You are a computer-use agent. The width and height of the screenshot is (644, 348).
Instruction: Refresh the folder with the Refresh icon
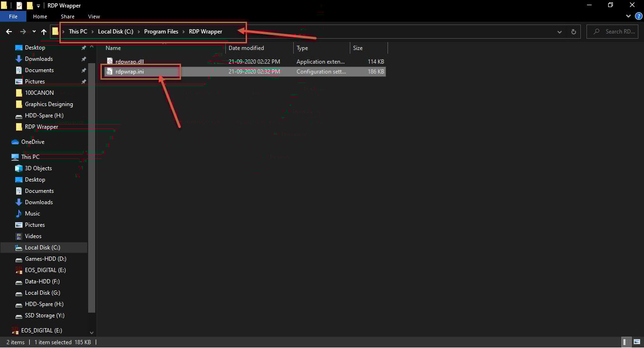(573, 32)
